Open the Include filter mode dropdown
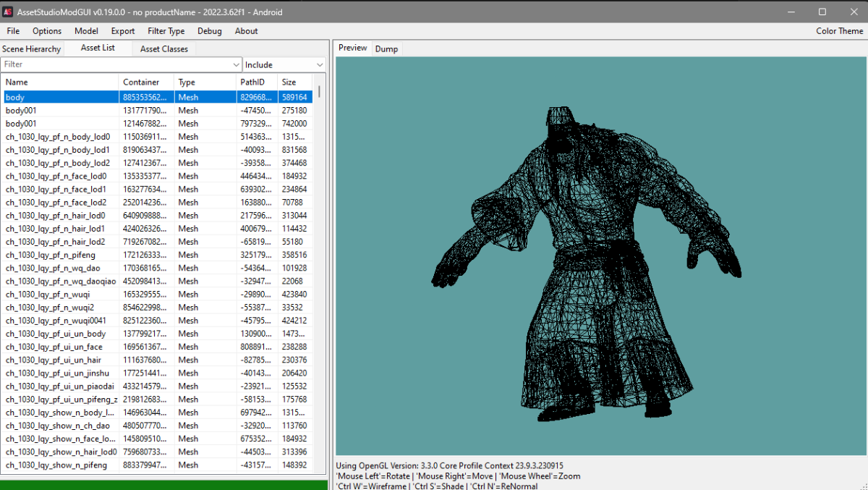The width and height of the screenshot is (868, 490). click(284, 65)
